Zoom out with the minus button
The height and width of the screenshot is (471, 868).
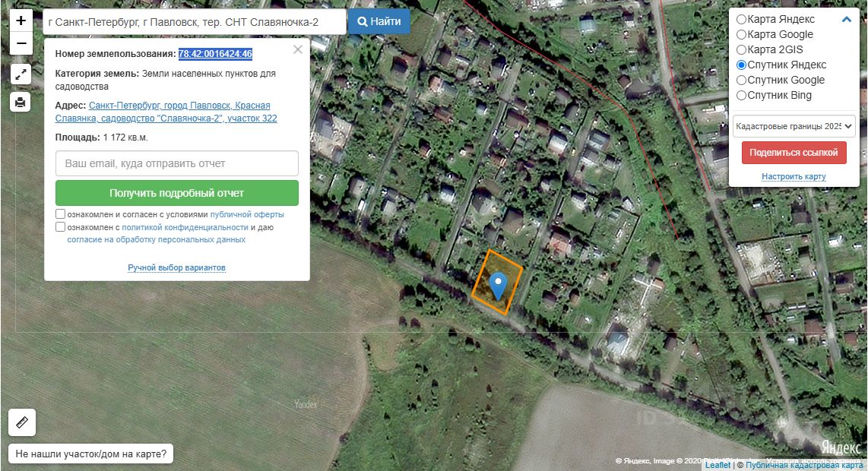(x=21, y=43)
